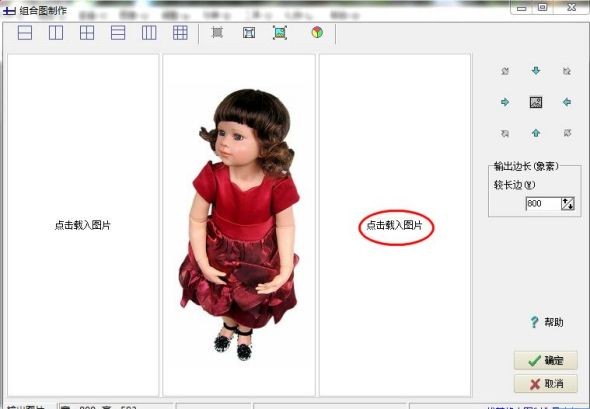Click the gray top-right corner arrow
Viewport: 590px width, 409px height.
pyautogui.click(x=567, y=71)
